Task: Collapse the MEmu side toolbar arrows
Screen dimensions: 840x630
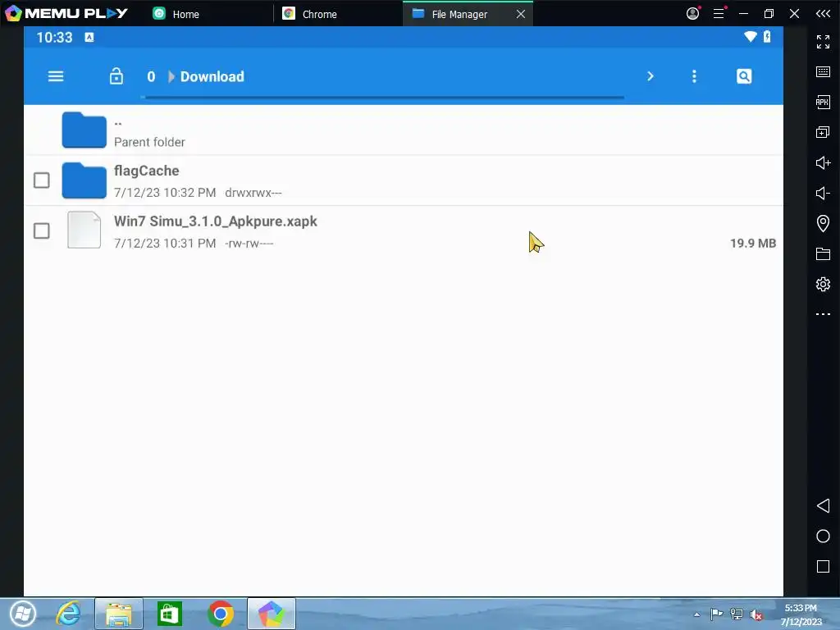Action: coord(823,13)
